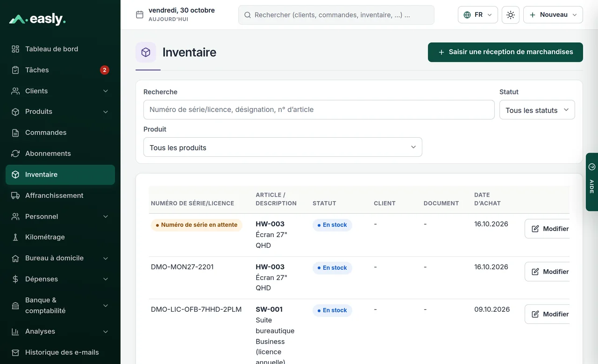
Task: Click the Abonnements refresh icon
Action: pyautogui.click(x=15, y=154)
